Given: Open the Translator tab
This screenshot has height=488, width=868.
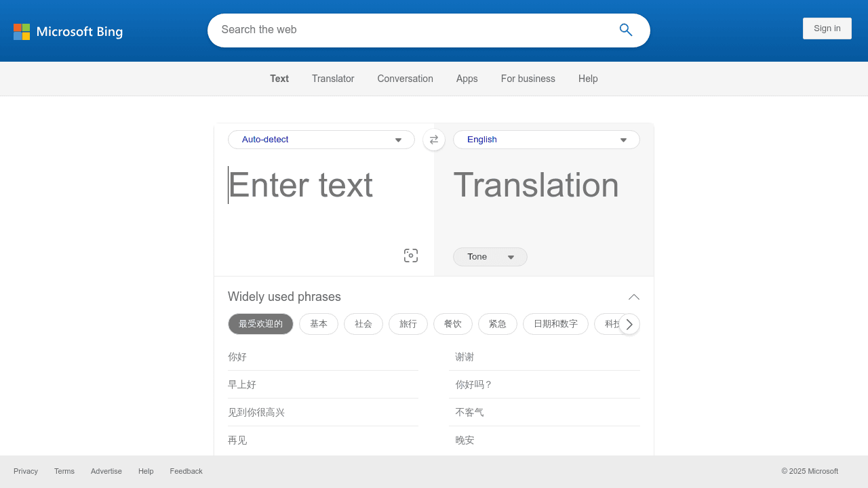Looking at the screenshot, I should click(x=332, y=79).
